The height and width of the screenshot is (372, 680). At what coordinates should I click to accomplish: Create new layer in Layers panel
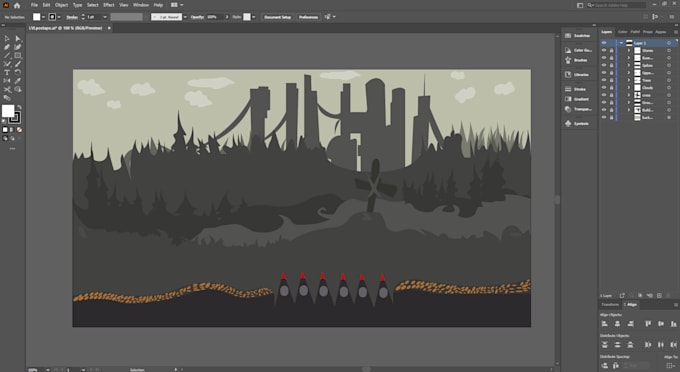pos(659,296)
